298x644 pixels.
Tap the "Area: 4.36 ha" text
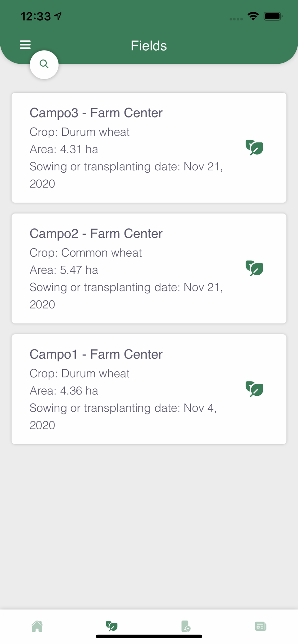(x=64, y=391)
